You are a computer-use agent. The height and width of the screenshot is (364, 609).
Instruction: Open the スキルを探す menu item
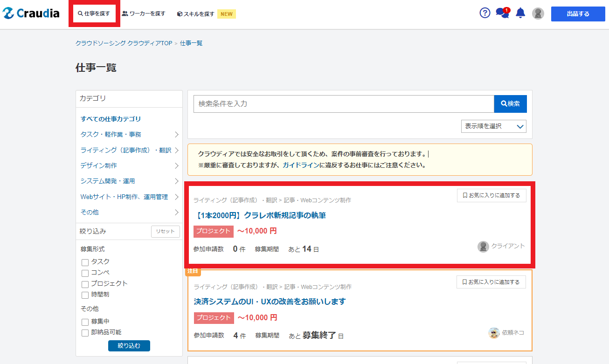tap(196, 14)
